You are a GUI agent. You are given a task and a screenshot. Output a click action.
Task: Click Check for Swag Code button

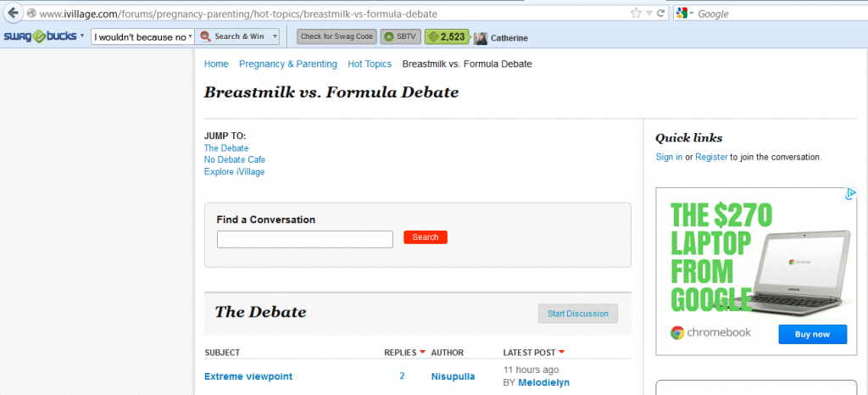point(337,36)
